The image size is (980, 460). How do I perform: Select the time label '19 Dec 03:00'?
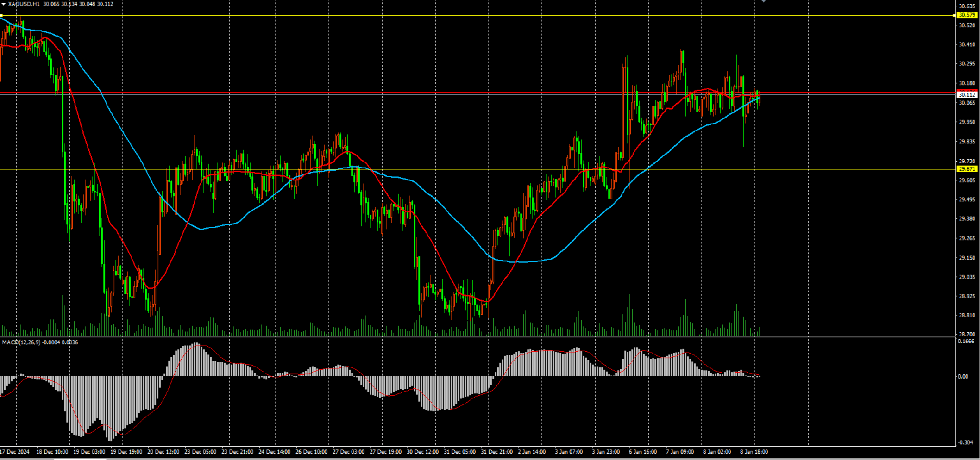coord(89,452)
